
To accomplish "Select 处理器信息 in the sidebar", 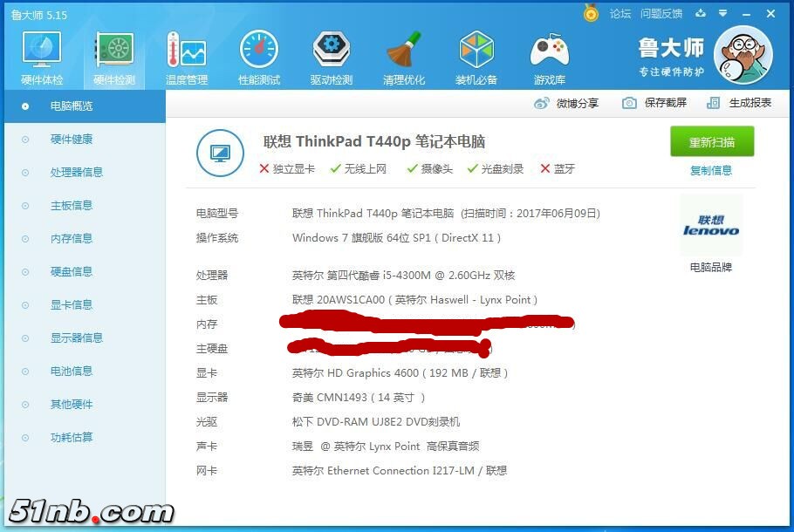I will tap(79, 172).
